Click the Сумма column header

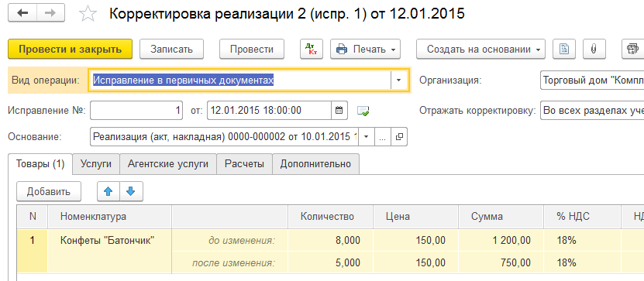click(x=501, y=217)
